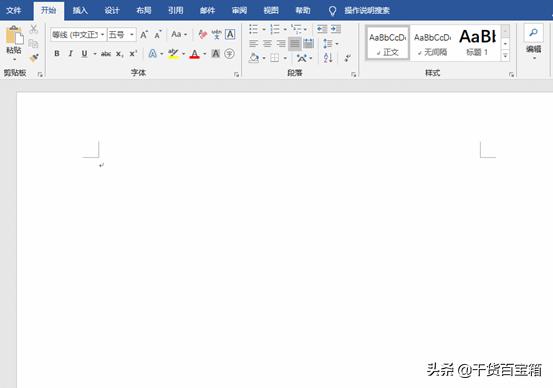Open 帮助 (Help) tab
This screenshot has height=388, width=553.
(303, 11)
